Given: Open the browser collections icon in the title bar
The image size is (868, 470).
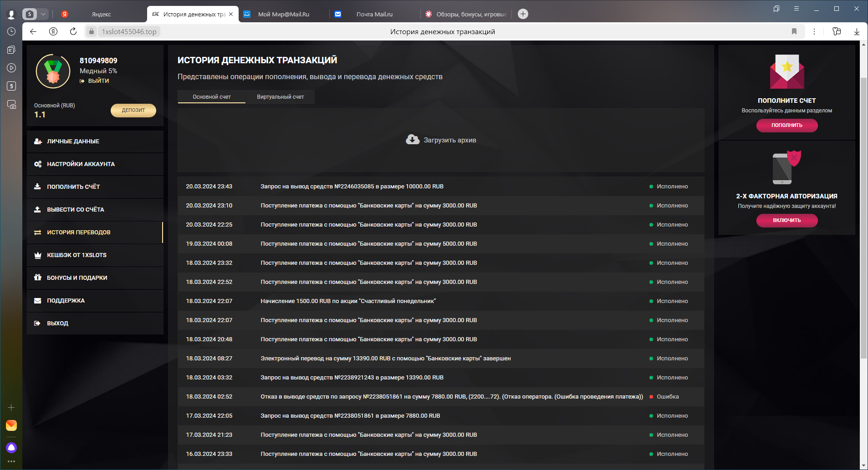Looking at the screenshot, I should point(776,9).
